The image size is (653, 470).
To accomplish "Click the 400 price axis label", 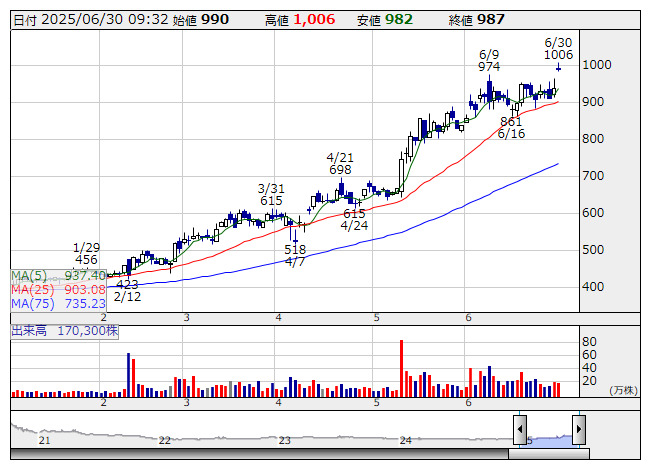I will click(x=593, y=287).
